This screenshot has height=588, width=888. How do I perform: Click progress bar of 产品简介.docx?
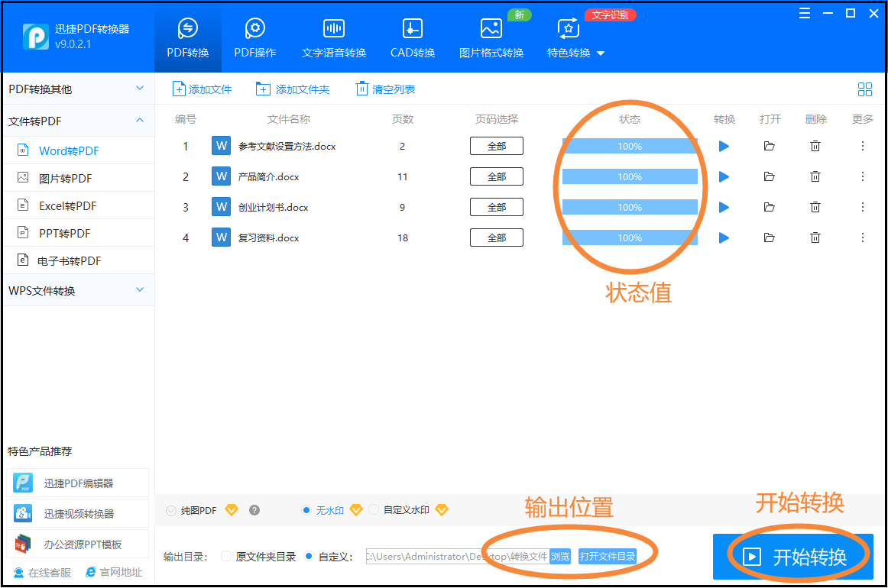[630, 176]
